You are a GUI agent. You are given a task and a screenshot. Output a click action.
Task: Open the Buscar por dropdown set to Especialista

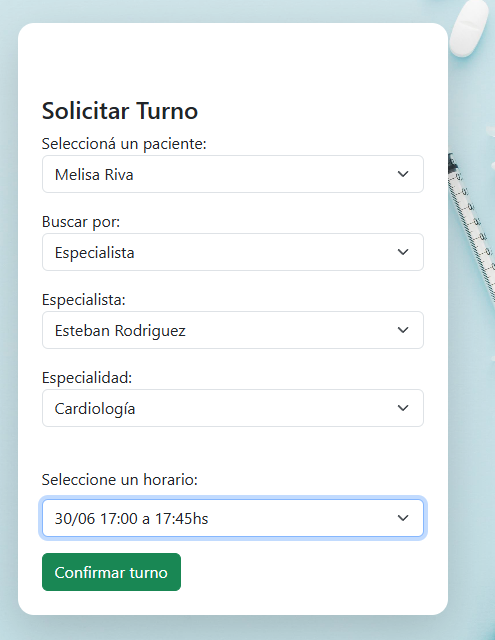pos(233,252)
